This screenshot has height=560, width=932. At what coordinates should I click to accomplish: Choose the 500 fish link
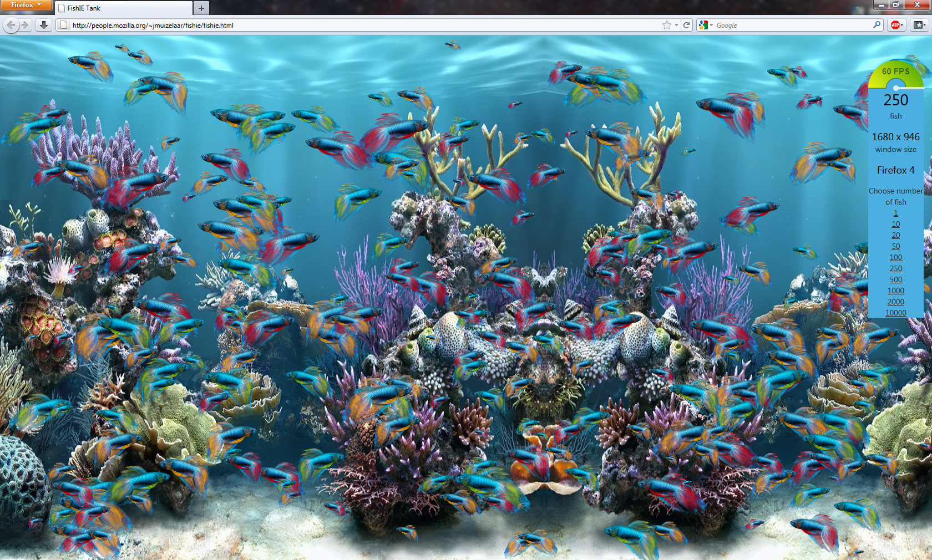click(x=895, y=280)
